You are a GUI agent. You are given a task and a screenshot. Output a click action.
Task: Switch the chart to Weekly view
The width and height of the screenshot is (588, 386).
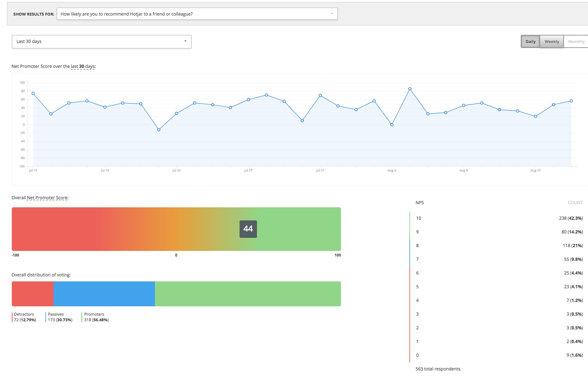point(552,42)
